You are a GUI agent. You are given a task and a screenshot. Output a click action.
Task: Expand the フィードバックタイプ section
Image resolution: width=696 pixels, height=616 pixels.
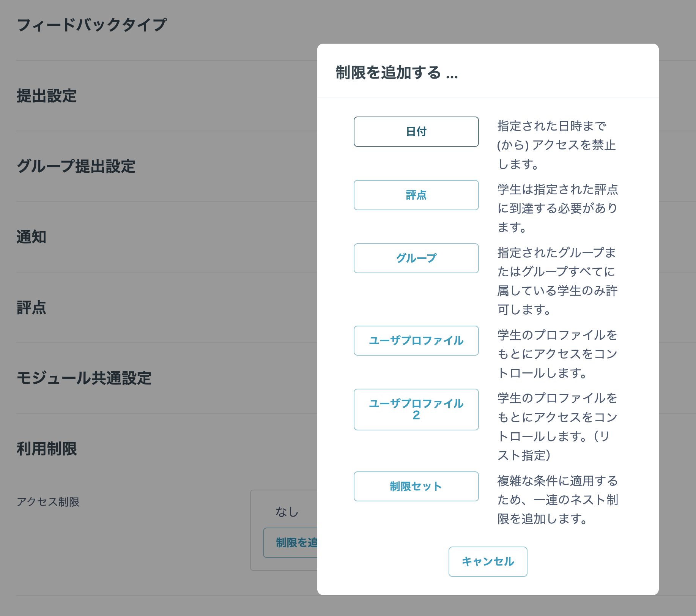click(x=91, y=25)
